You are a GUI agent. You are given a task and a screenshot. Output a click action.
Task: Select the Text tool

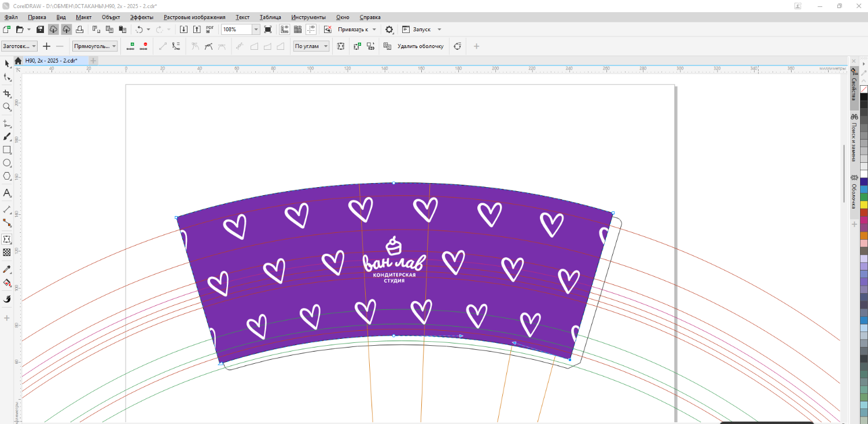7,193
